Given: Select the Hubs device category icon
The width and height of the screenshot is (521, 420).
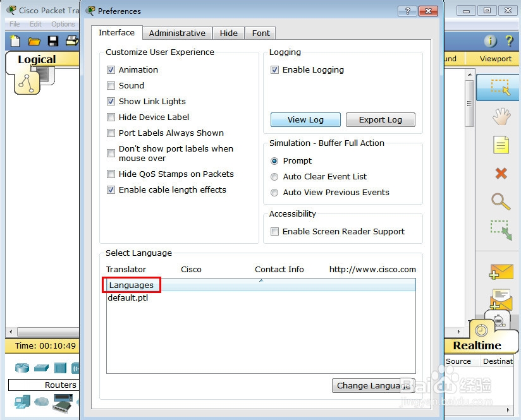Looking at the screenshot, I should click(60, 368).
